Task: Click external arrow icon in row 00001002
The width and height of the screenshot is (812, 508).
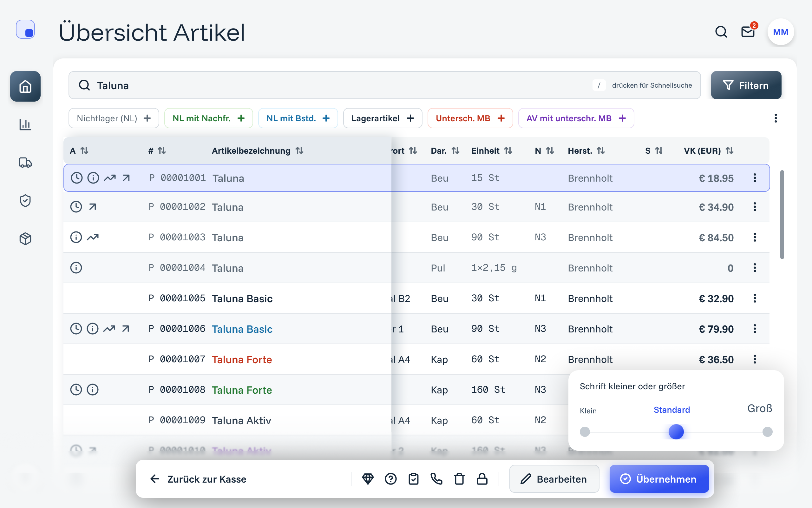Action: click(93, 207)
